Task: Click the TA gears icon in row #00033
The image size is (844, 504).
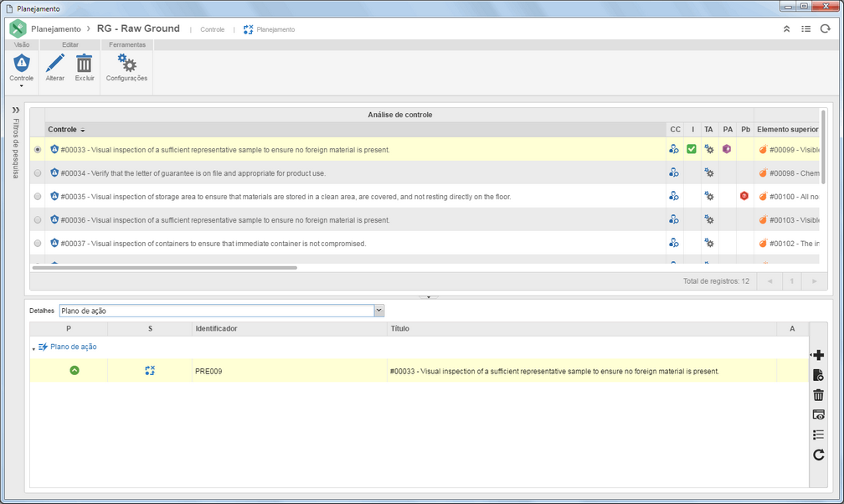Action: coord(709,149)
